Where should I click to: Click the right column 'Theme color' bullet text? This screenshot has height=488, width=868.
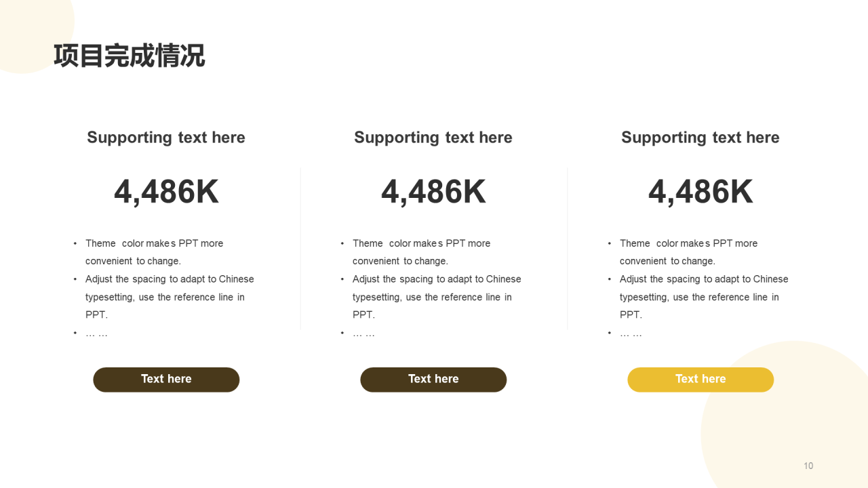point(689,252)
